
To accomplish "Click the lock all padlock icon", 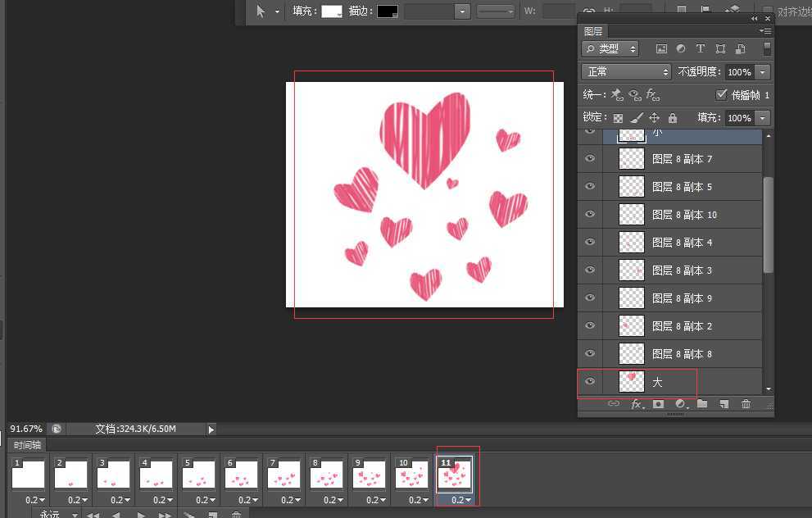I will (x=673, y=118).
